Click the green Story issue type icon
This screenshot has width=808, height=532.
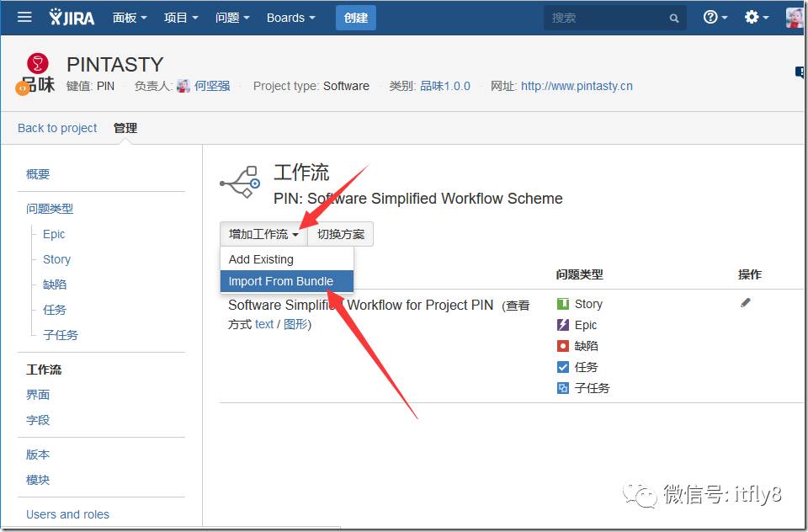click(563, 304)
